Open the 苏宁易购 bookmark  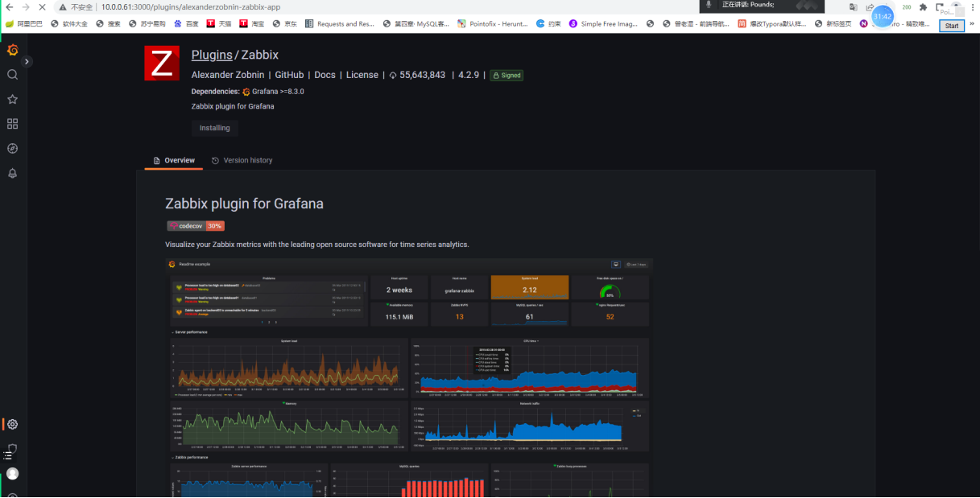click(x=147, y=24)
